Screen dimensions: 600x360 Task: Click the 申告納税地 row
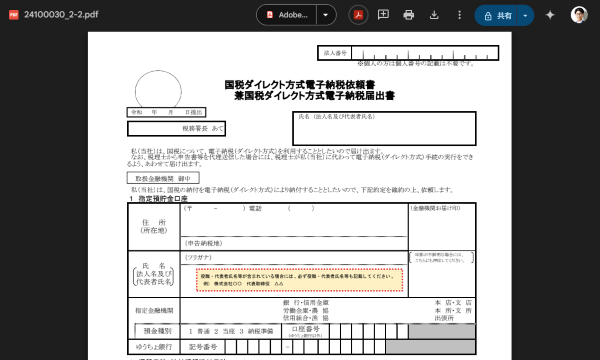(x=294, y=243)
